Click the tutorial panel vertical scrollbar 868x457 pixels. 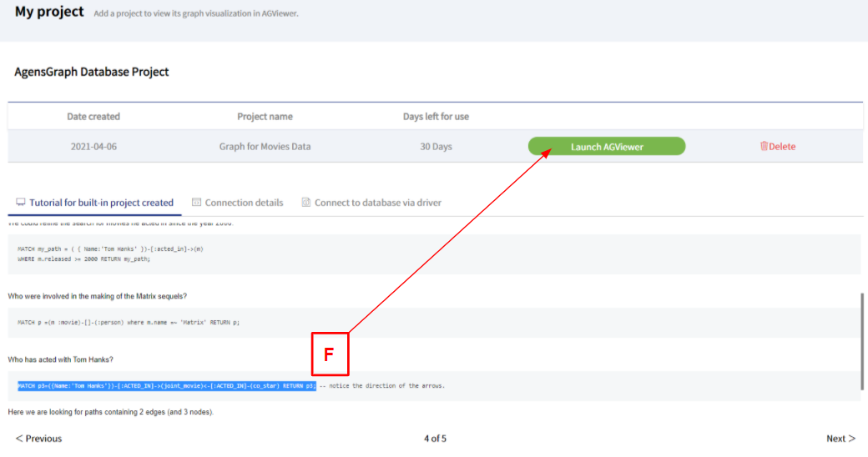[x=862, y=341]
